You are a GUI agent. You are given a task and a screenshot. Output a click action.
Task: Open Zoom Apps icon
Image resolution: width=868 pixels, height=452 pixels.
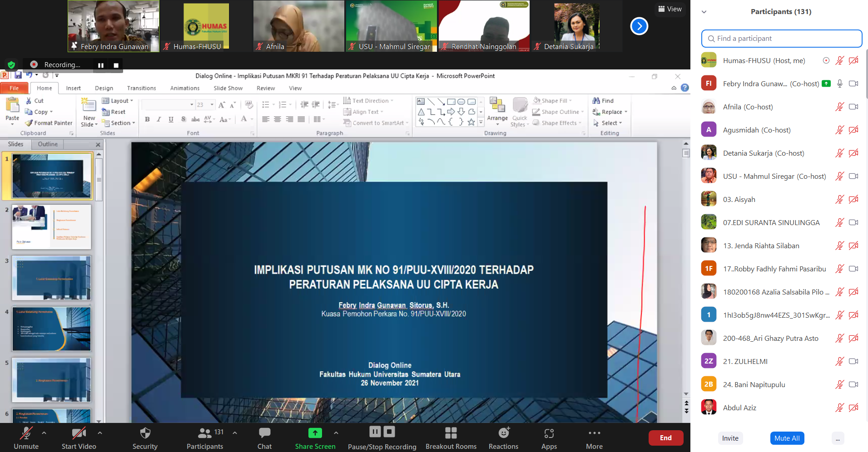pyautogui.click(x=549, y=433)
